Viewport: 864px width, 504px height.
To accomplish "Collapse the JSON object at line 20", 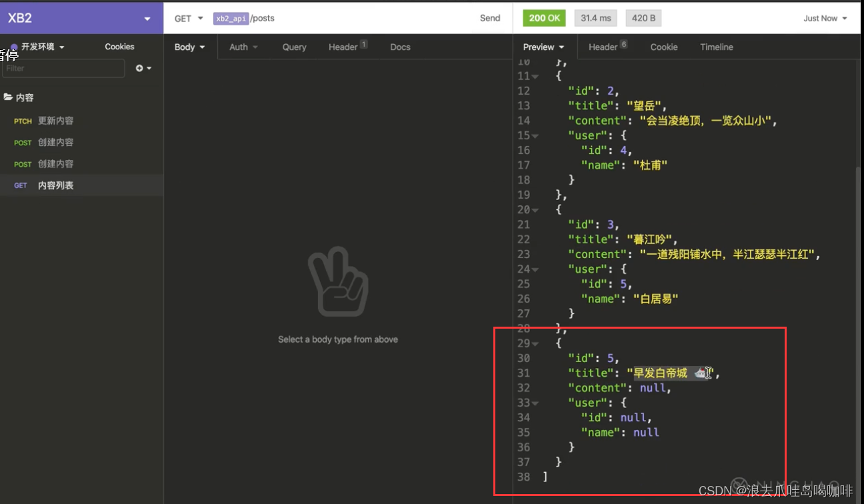I will pos(535,209).
